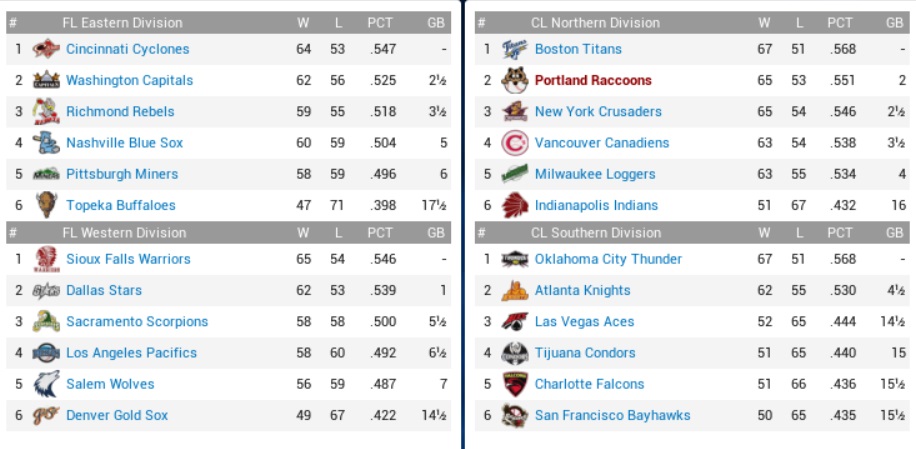Click the Indianapolis Indians headdress logo

514,205
